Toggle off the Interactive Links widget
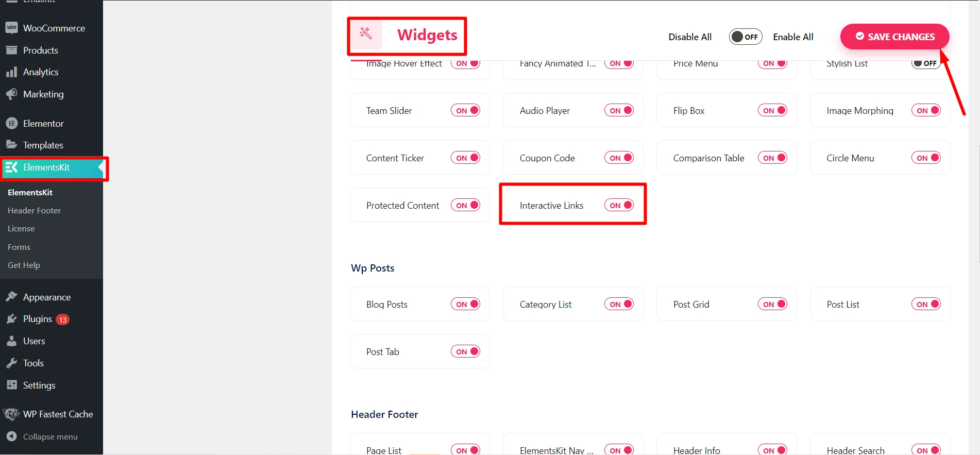Viewport: 980px width, 455px height. click(619, 205)
